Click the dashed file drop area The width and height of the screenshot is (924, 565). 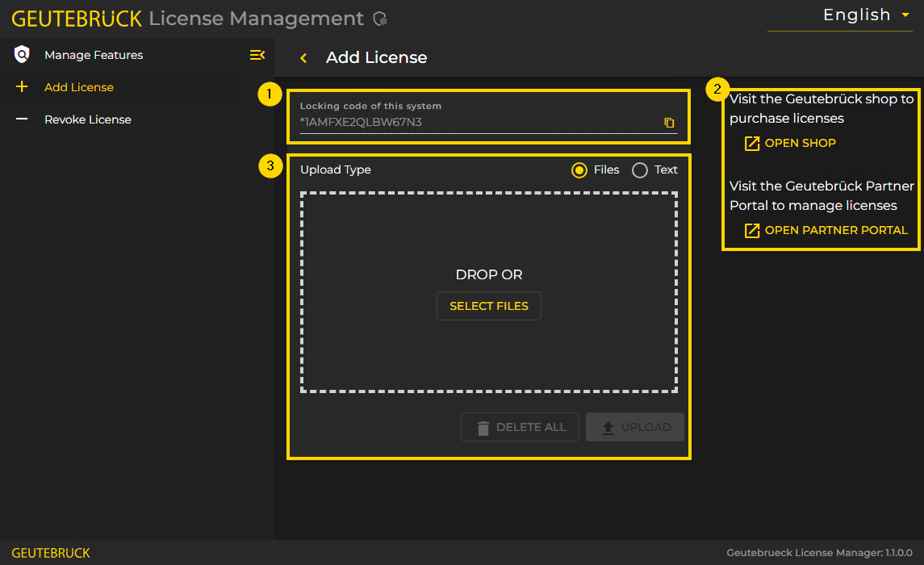(488, 292)
